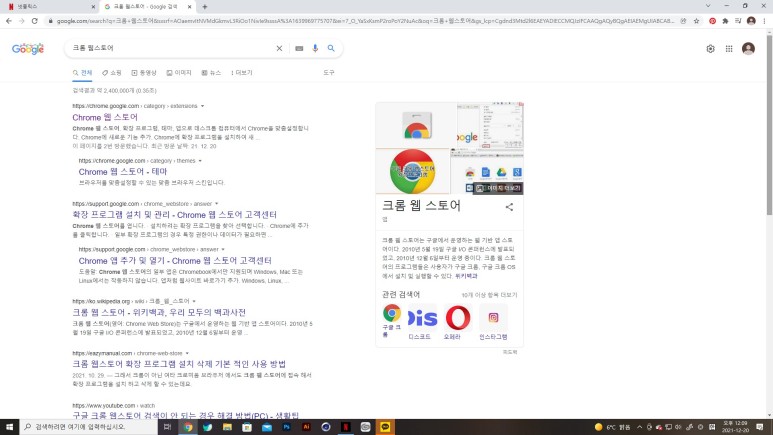This screenshot has height=435, width=773.
Task: Start voice search with the microphone icon
Action: tap(315, 48)
